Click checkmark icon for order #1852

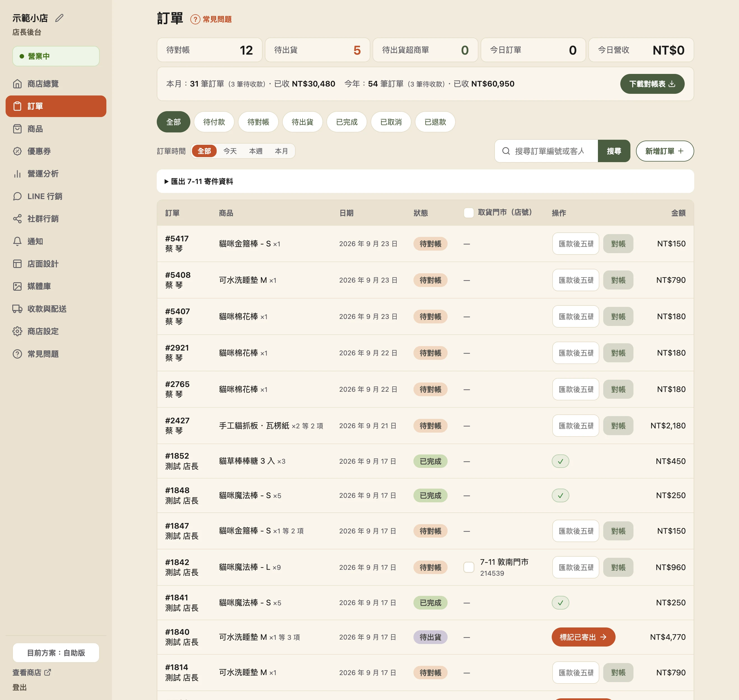coord(560,461)
